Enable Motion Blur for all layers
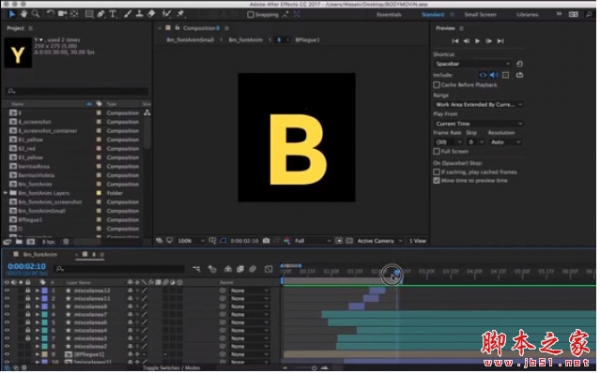 (253, 270)
